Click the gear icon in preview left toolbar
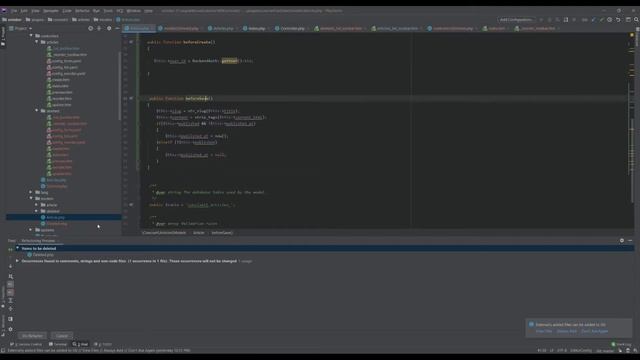This screenshot has height=360, width=640. pos(11,329)
